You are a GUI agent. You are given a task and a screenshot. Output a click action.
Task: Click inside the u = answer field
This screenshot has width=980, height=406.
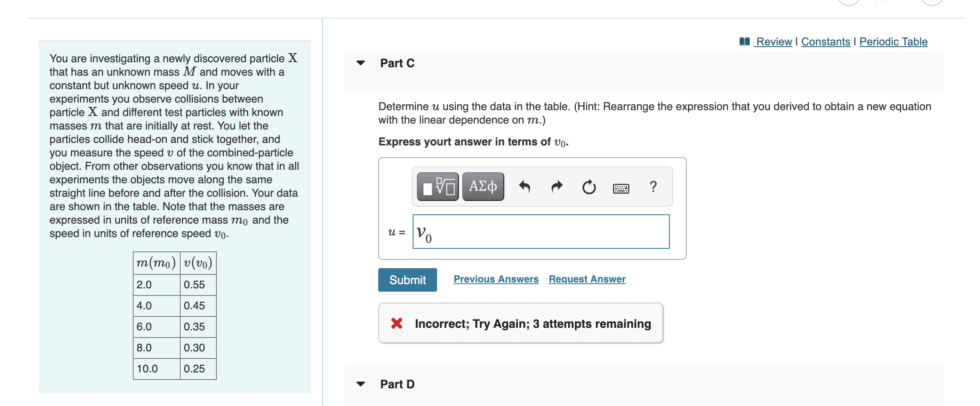(x=541, y=232)
